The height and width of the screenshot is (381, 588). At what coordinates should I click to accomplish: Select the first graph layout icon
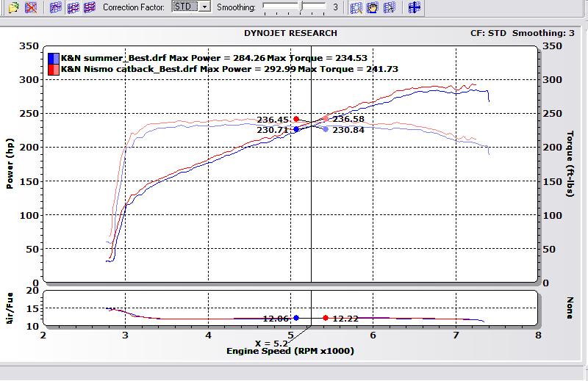click(x=56, y=7)
